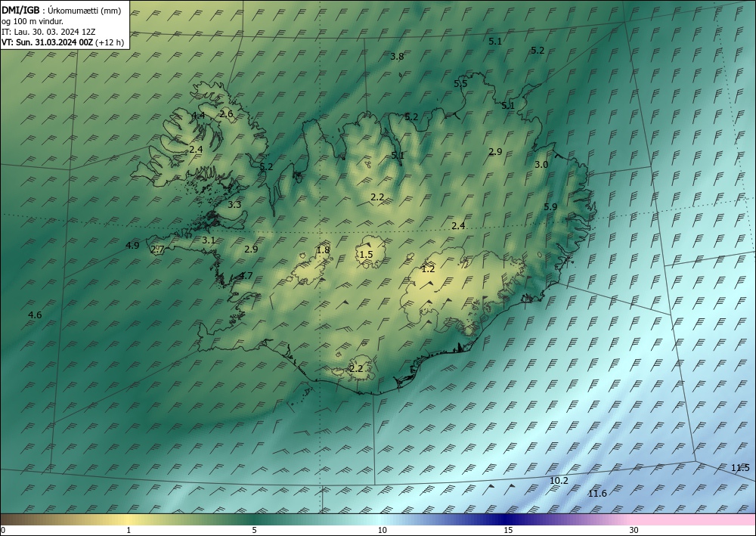Click the 11.5 value label
The image size is (756, 536).
click(741, 467)
